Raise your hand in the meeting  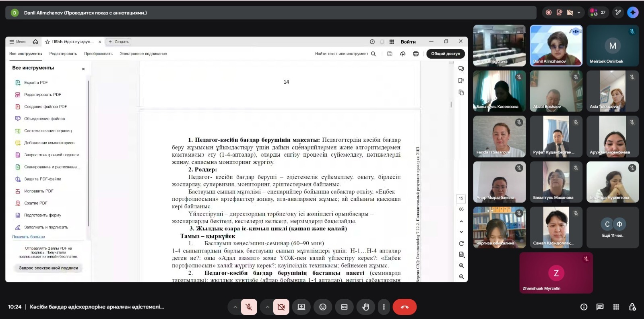[365, 307]
